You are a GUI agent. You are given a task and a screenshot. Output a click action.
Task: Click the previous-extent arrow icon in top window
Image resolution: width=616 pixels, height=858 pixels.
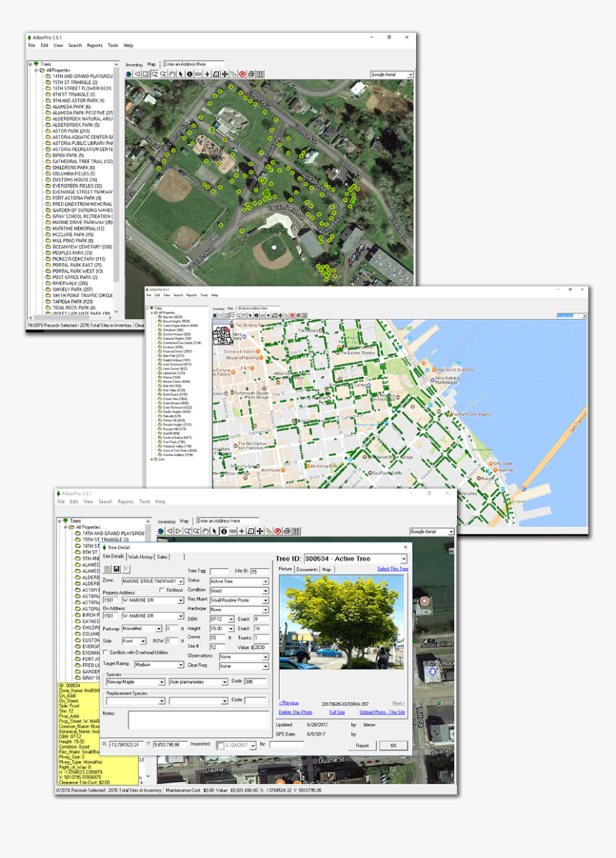138,74
